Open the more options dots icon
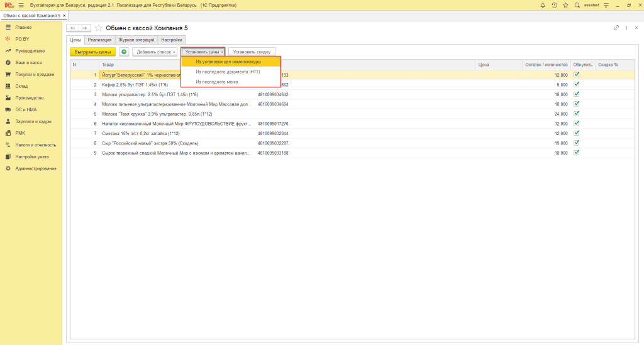Viewport: 644px width, 345px height. (x=626, y=28)
